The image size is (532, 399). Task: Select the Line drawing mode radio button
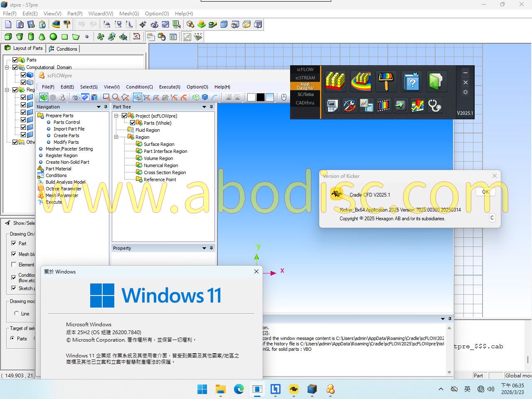click(17, 313)
